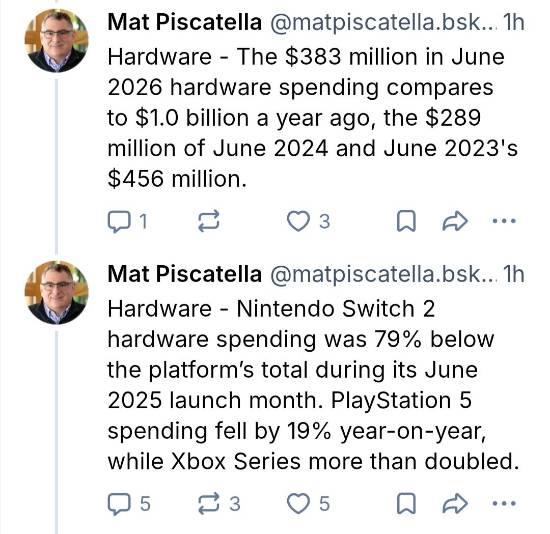Open Mat Piscatella's avatar on second post
This screenshot has height=534, width=550.
[x=56, y=292]
